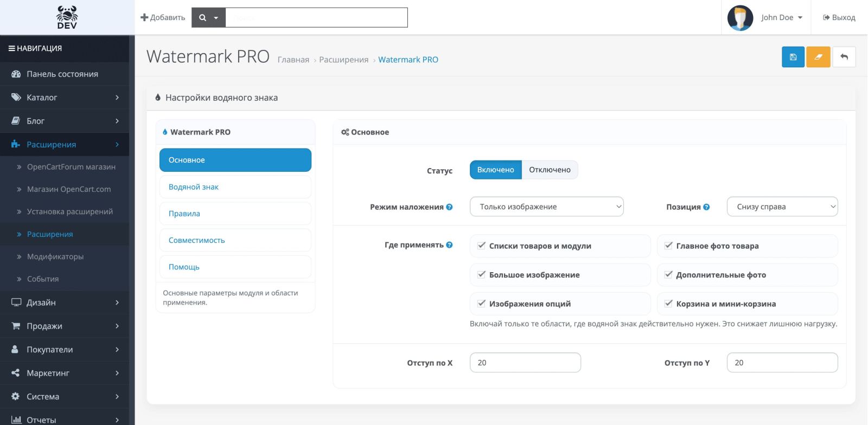
Task: Switch to Помощь tab
Action: tap(235, 267)
